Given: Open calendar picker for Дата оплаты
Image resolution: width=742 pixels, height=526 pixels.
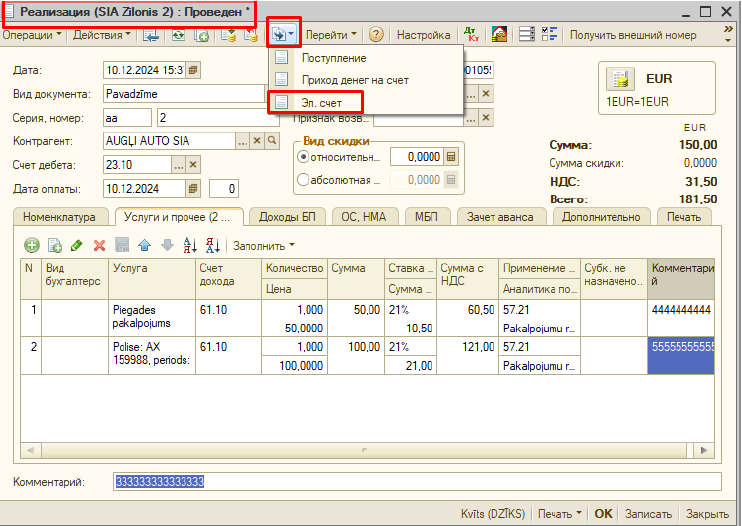Looking at the screenshot, I should click(193, 189).
